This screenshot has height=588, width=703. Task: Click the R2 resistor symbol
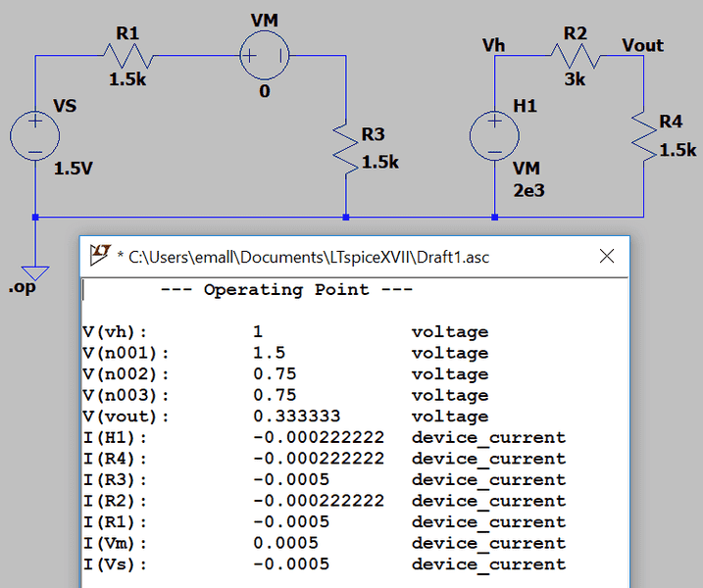coord(575,56)
